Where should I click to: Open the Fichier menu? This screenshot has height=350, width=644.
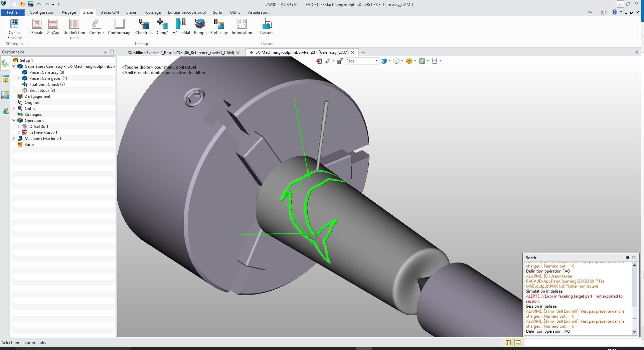(x=13, y=12)
